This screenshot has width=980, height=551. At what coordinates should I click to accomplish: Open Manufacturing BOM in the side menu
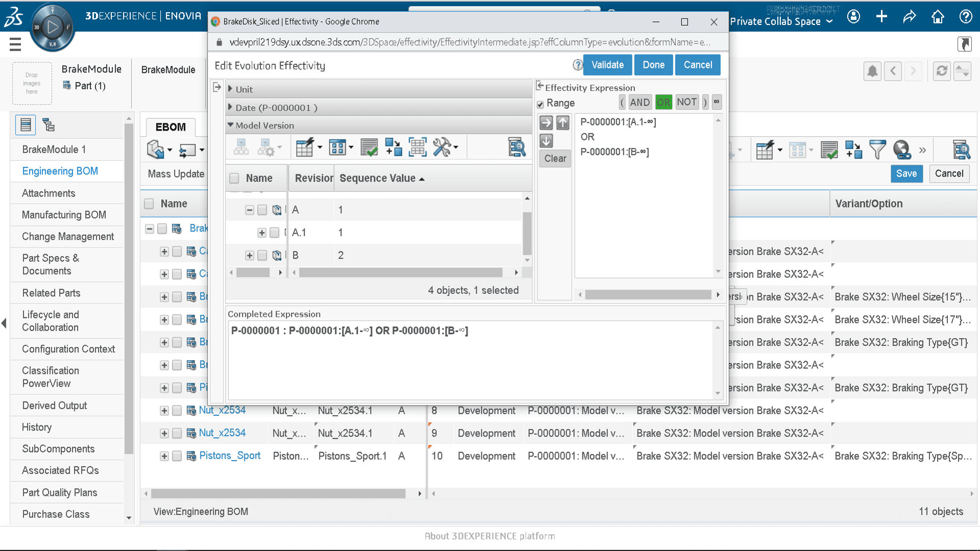pyautogui.click(x=64, y=215)
